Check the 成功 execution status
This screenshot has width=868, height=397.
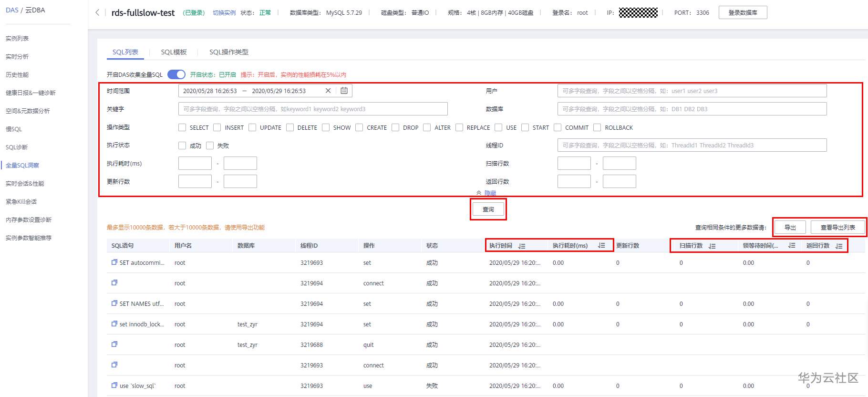click(182, 146)
